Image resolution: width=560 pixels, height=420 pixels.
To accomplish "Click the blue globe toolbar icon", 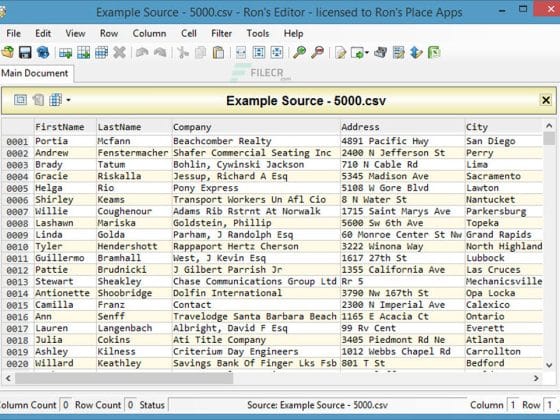I will (x=43, y=52).
